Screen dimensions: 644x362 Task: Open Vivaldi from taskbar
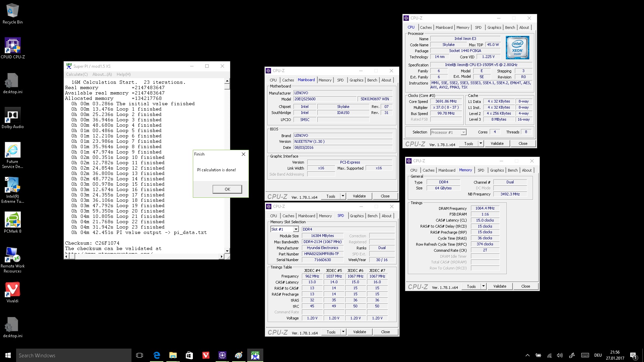pyautogui.click(x=206, y=355)
